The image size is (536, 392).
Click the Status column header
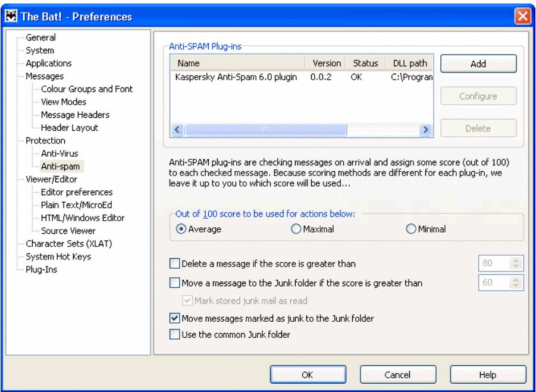(x=365, y=63)
